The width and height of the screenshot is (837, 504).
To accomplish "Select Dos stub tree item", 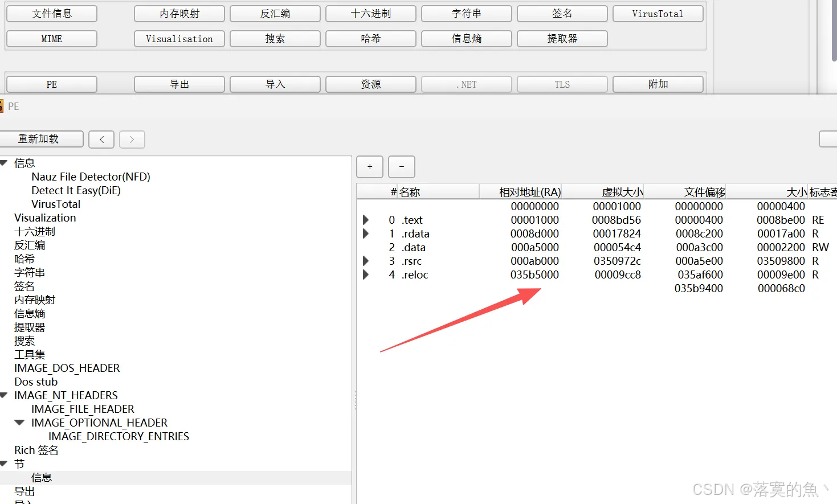I will 36,382.
